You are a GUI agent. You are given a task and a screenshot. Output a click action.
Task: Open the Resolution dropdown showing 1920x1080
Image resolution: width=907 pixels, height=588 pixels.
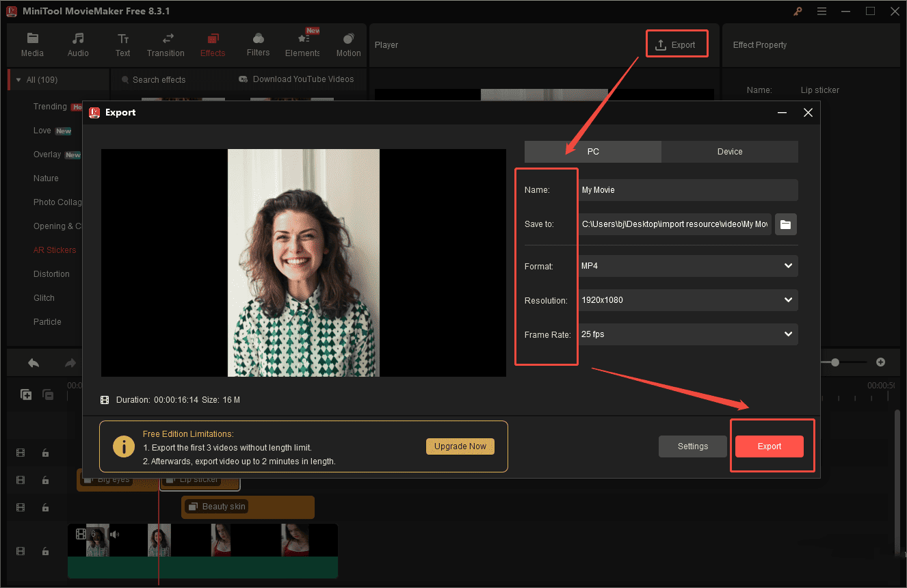(687, 300)
